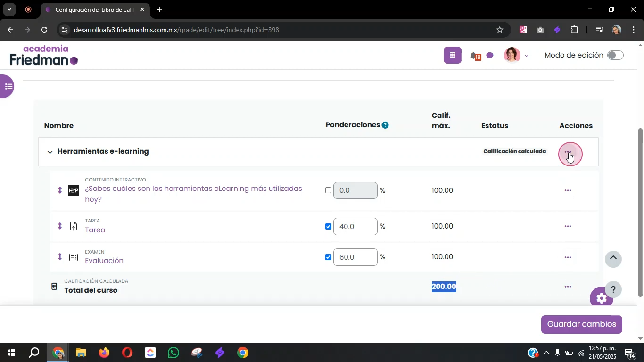Click the Herramientas e-learning category name
Screen dimensions: 644x362
tap(103, 151)
